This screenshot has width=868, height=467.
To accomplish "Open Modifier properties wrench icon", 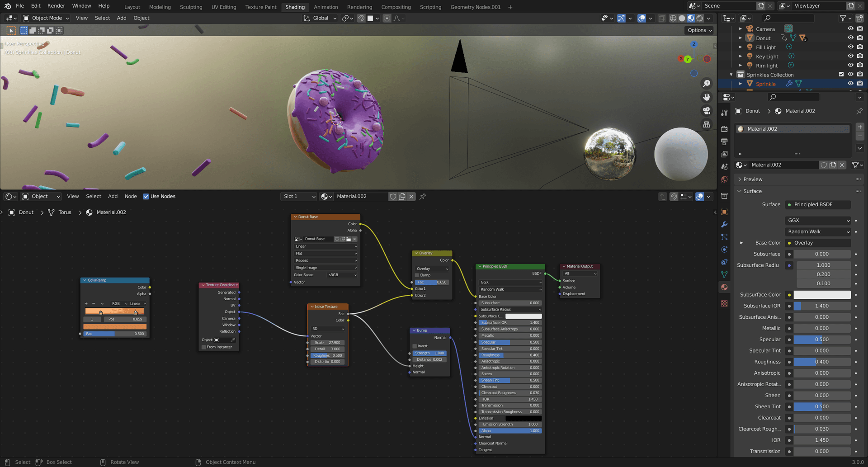I will [x=724, y=225].
